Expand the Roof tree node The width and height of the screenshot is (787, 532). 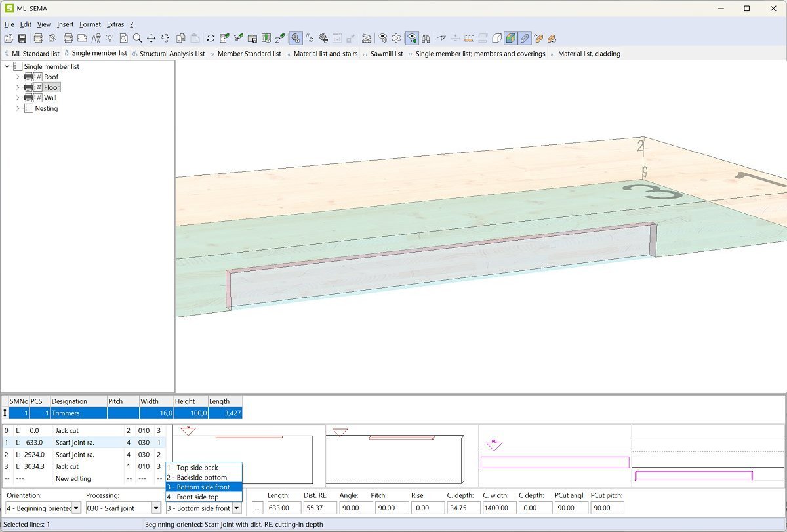tap(18, 77)
